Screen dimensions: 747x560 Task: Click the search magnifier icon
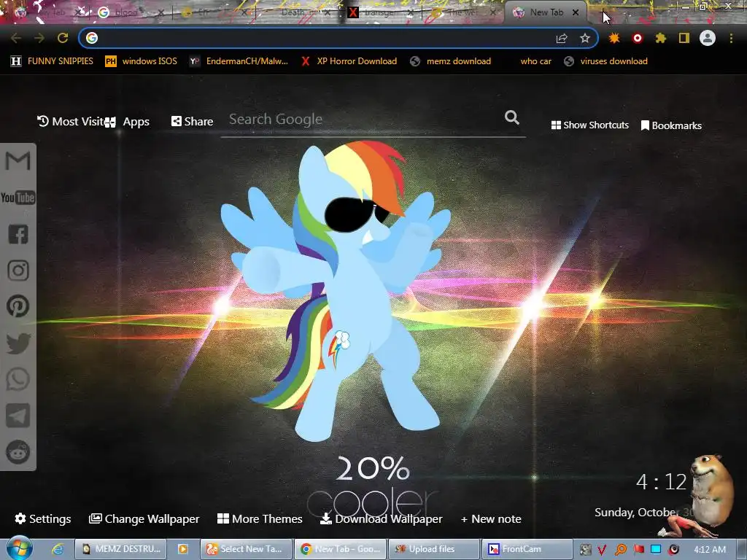tap(511, 117)
